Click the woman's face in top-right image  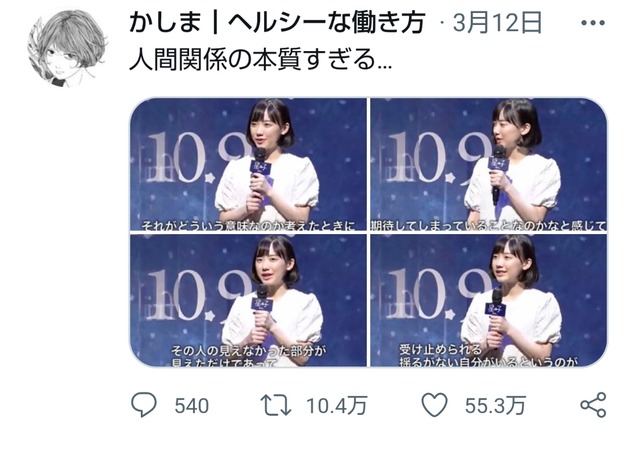coord(503,126)
